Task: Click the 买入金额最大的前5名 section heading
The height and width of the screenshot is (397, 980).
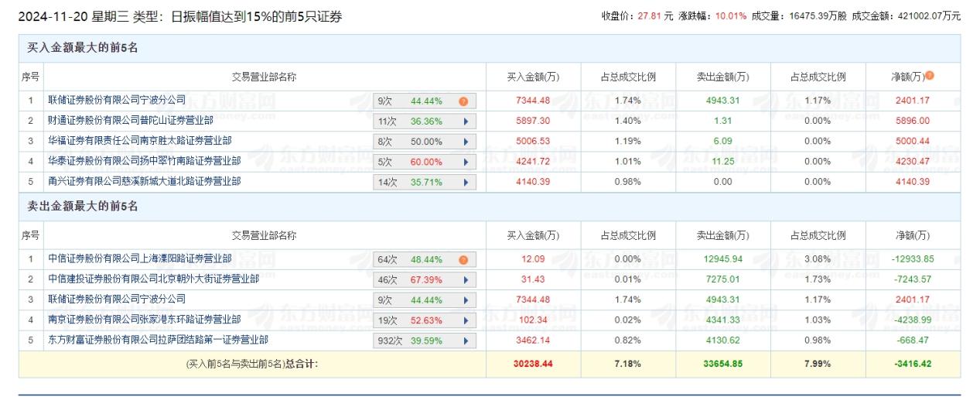Action: click(82, 48)
